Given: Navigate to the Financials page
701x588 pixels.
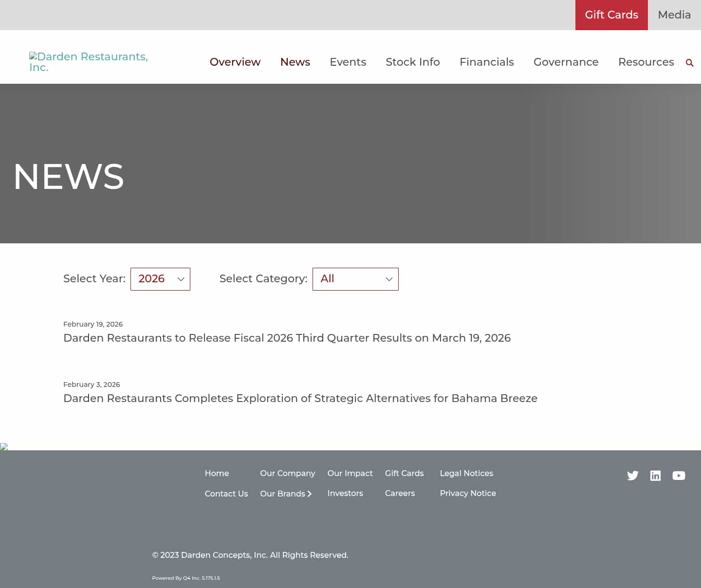Looking at the screenshot, I should [x=486, y=62].
